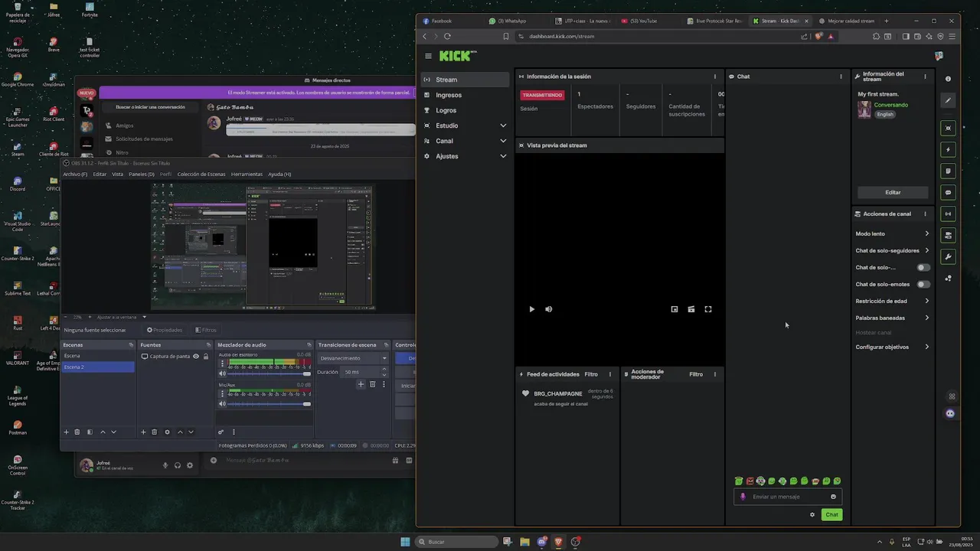Add a scene transition in OBS
This screenshot has height=551, width=980.
(x=361, y=384)
